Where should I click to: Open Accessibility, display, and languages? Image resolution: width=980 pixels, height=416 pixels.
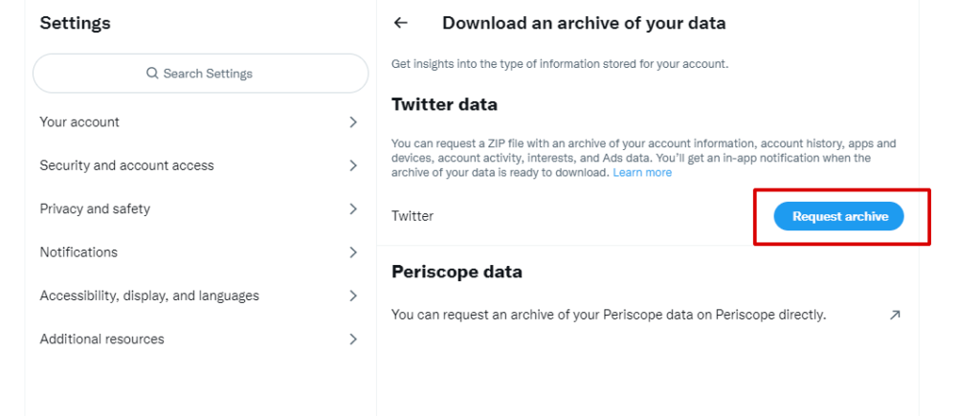pyautogui.click(x=149, y=296)
